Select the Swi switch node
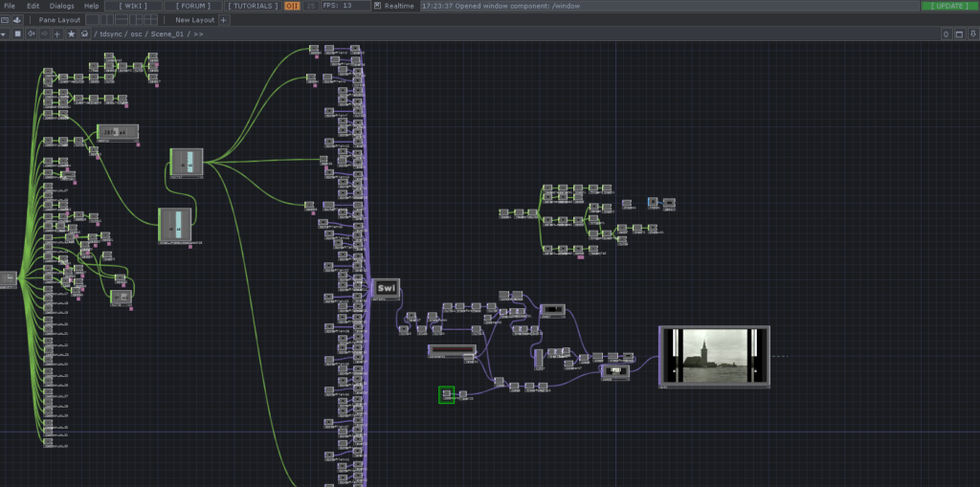Screen dimensions: 980x487 click(387, 288)
